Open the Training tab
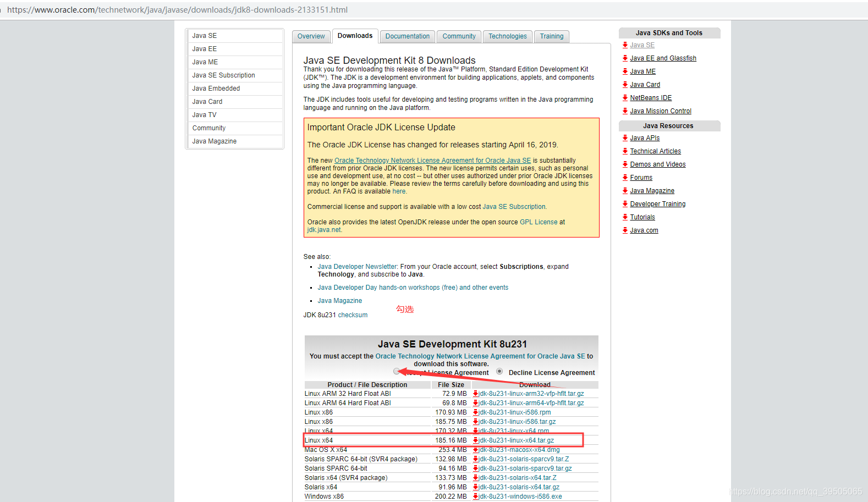Image resolution: width=868 pixels, height=502 pixels. pos(552,36)
